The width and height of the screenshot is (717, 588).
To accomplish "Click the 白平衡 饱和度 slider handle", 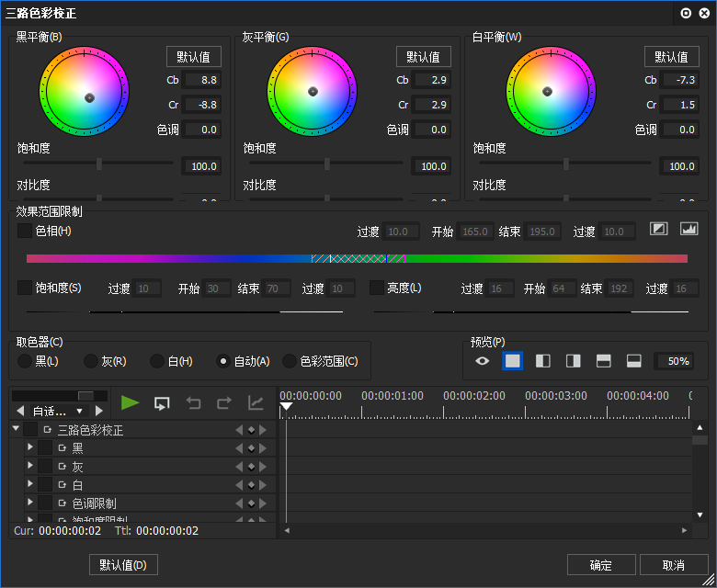I will click(x=566, y=164).
